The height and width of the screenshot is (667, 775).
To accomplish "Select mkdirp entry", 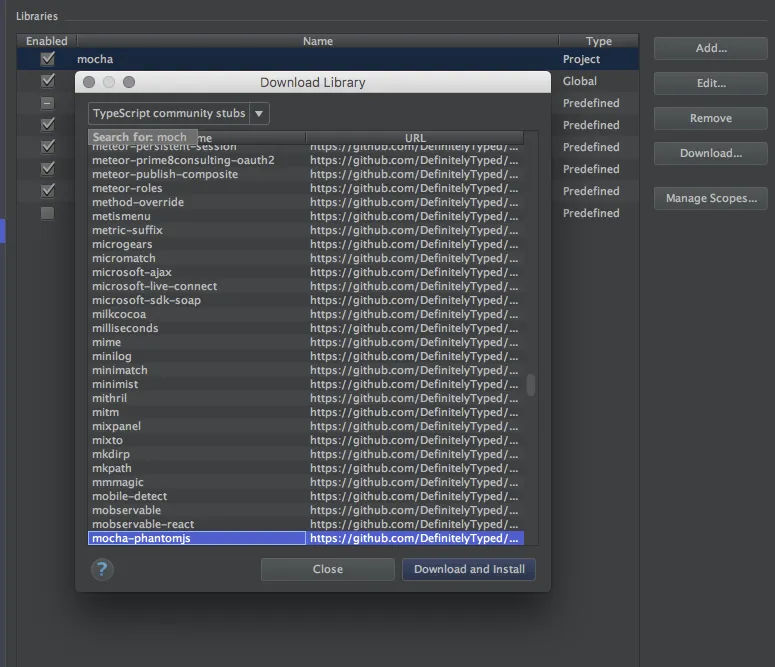I will [x=197, y=454].
